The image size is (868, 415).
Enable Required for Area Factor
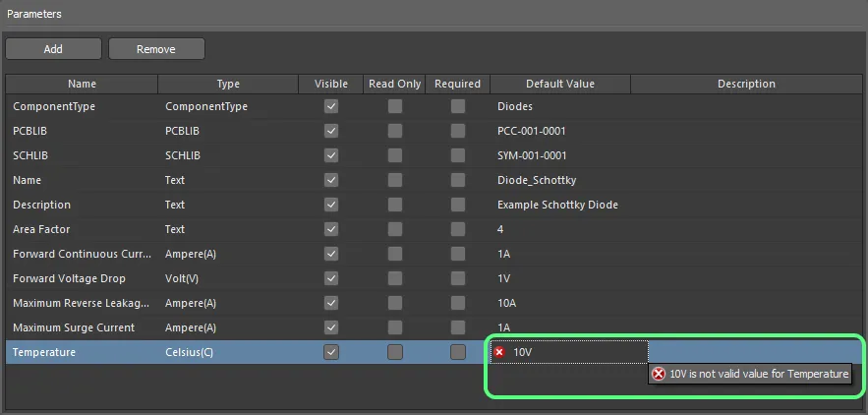coord(458,229)
